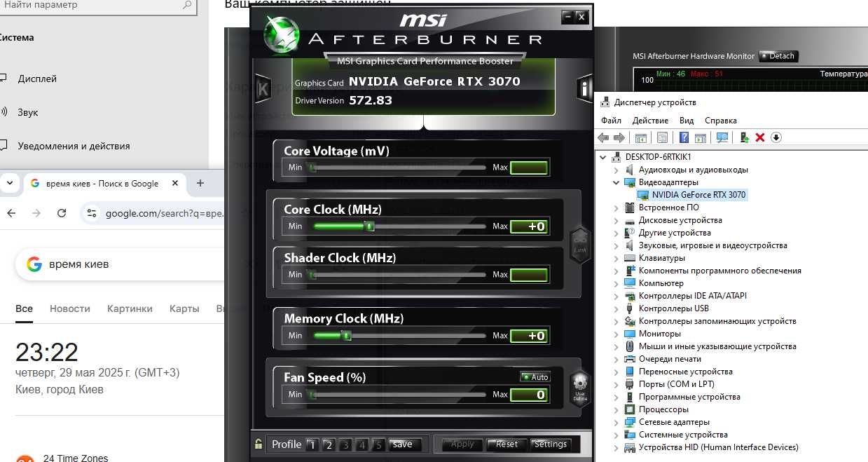Click the Kombustor K button in Afterburner
This screenshot has height=462, width=868.
click(263, 88)
